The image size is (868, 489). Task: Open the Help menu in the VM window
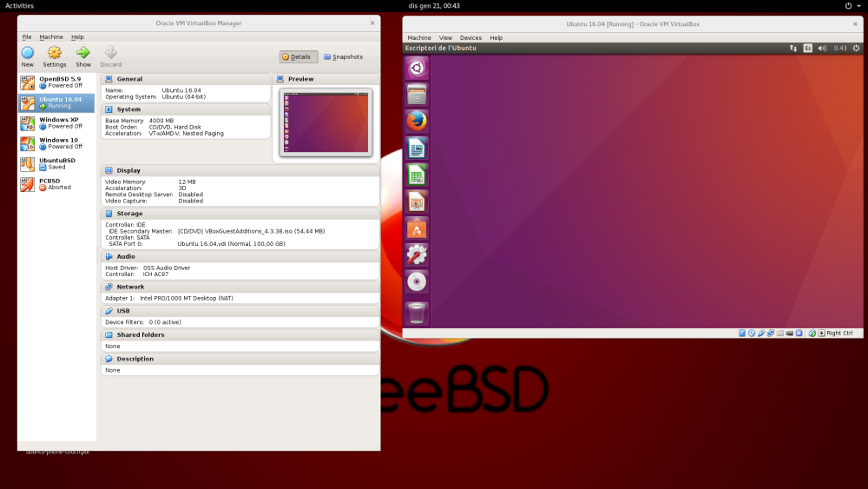pos(496,37)
